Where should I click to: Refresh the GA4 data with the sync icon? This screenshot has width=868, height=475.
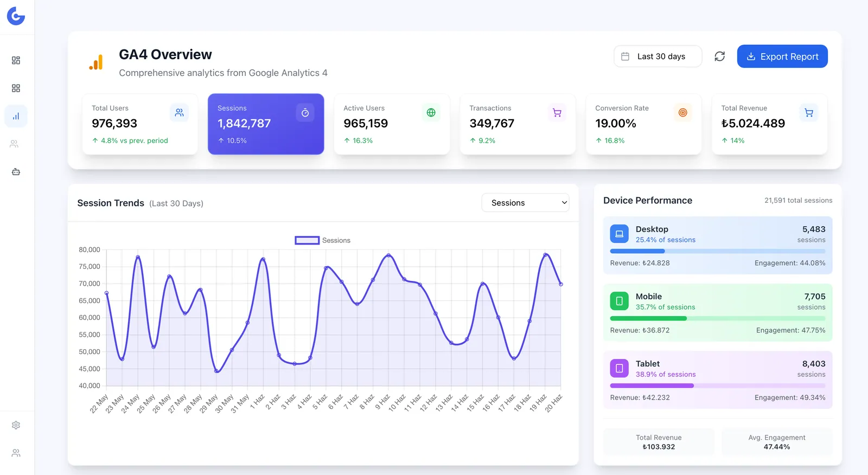click(720, 56)
